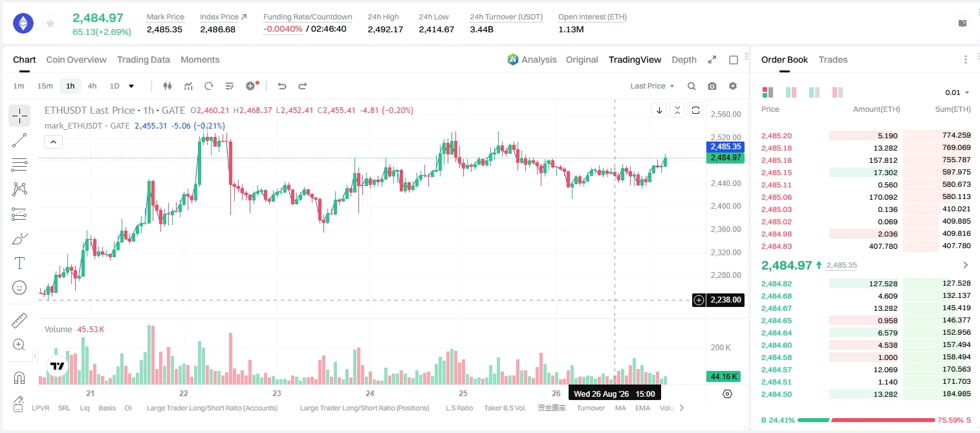Select the trend line drawing tool
The height and width of the screenshot is (433, 980).
[19, 140]
